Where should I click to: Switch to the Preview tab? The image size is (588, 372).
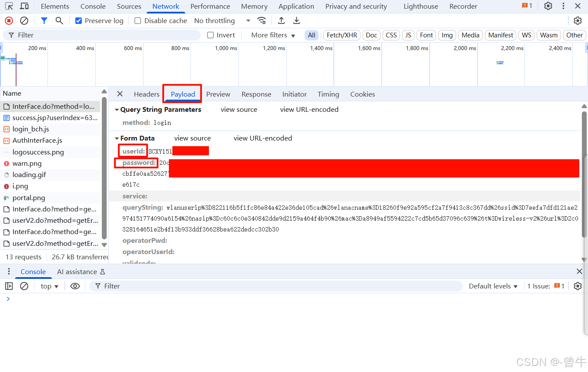[218, 94]
